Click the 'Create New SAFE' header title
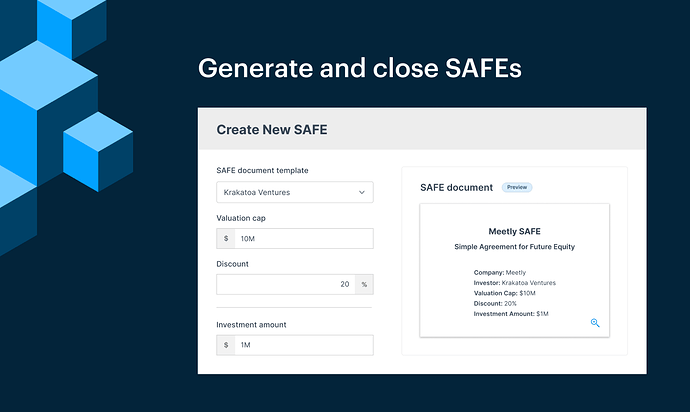 point(272,130)
